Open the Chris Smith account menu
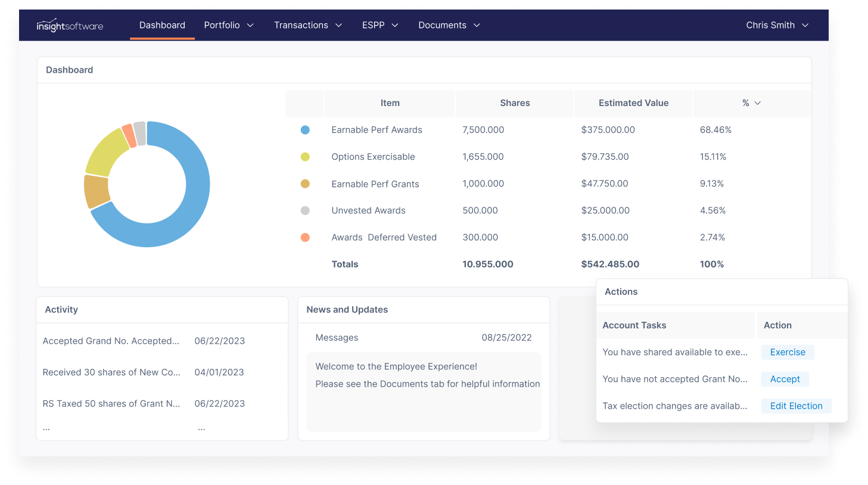This screenshot has height=485, width=868. 777,25
